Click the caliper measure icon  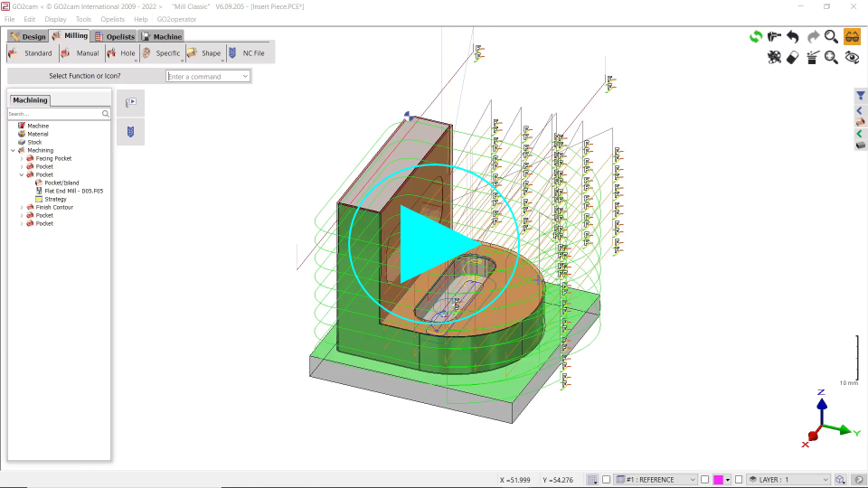774,37
